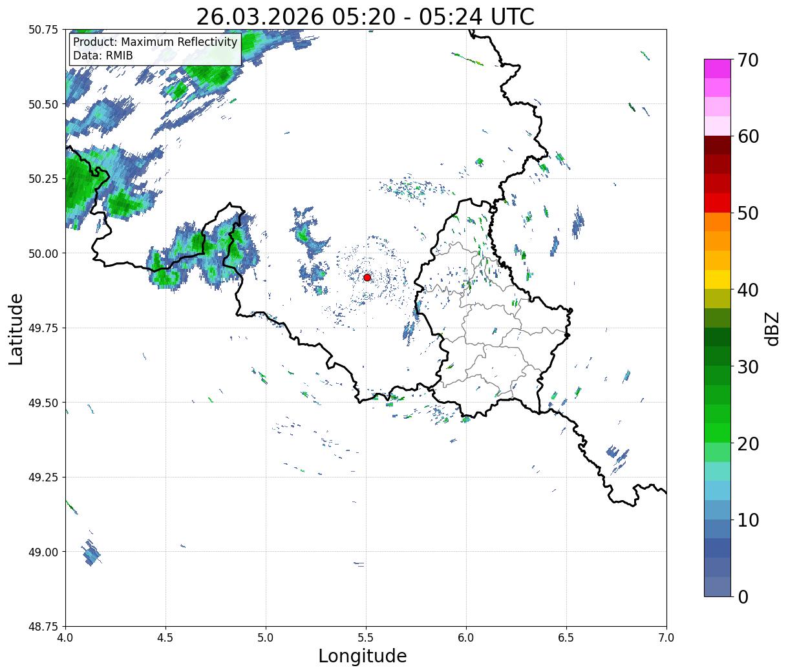
Task: Click the plot title showing 05:20 - 05:24 UTC
Action: [365, 17]
